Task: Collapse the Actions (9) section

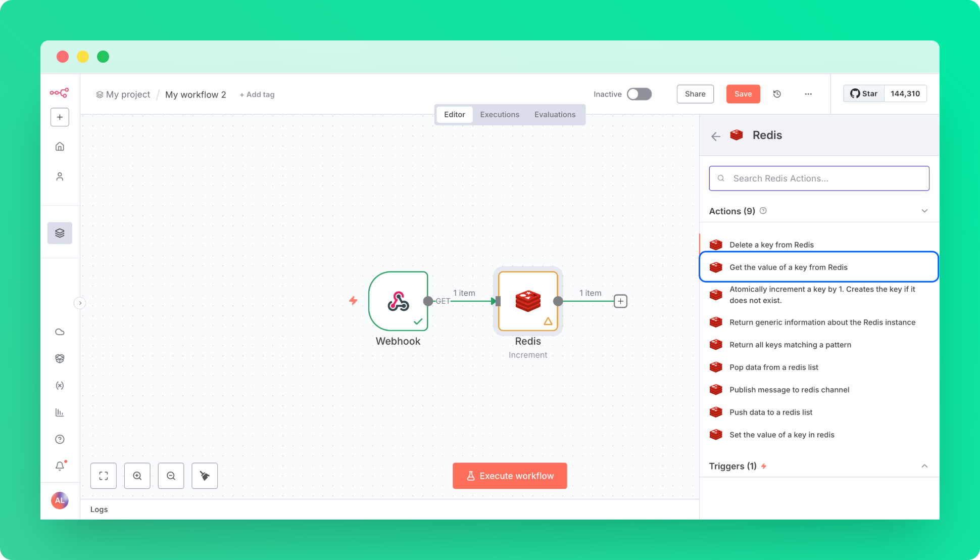Action: (924, 211)
